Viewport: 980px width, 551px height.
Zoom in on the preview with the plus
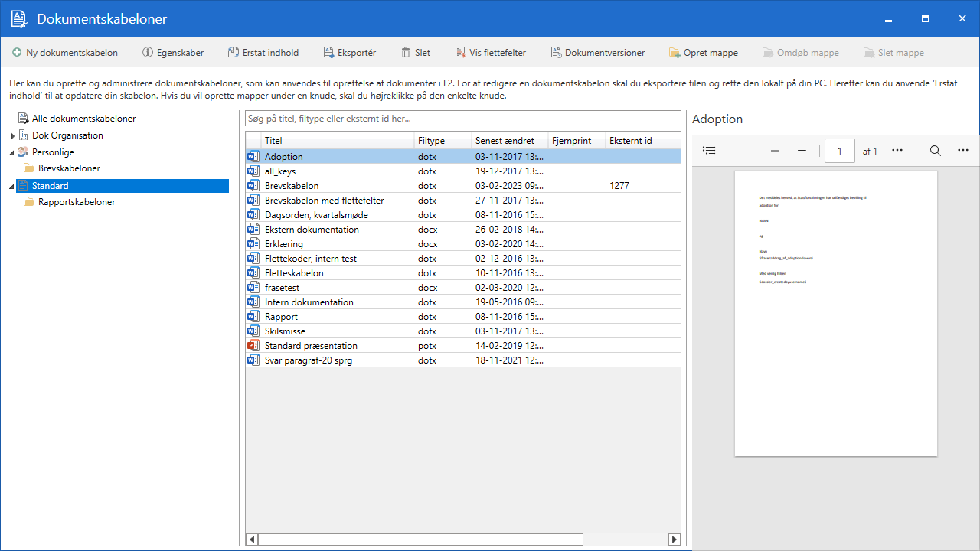point(802,151)
